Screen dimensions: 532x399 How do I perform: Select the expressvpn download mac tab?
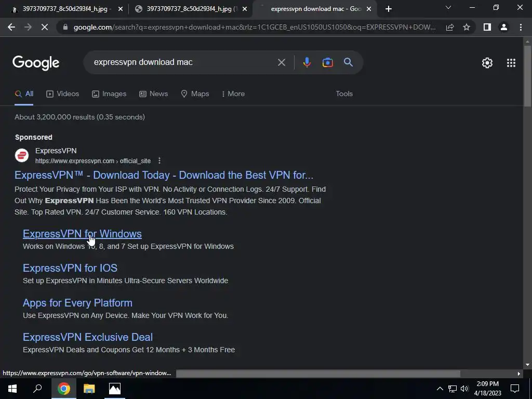(x=314, y=9)
